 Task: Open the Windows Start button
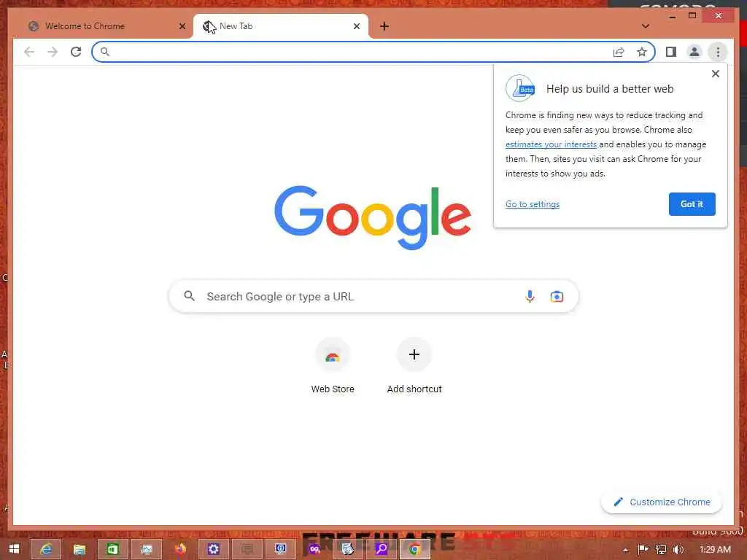(x=15, y=549)
